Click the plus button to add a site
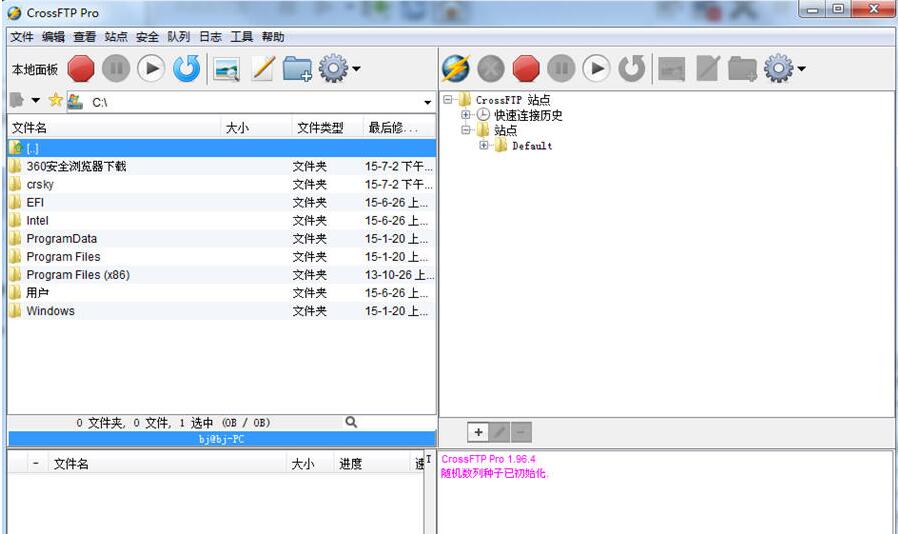Viewport: 898px width, 534px height. 478,432
